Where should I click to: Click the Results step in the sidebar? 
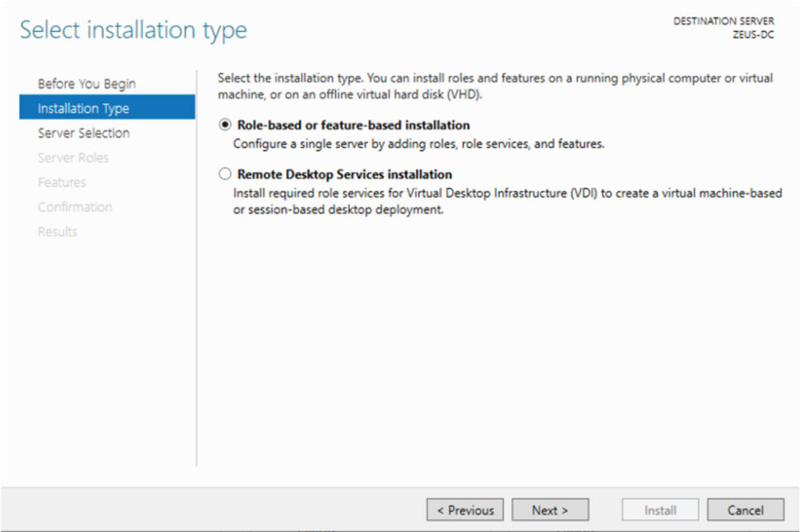click(x=57, y=231)
